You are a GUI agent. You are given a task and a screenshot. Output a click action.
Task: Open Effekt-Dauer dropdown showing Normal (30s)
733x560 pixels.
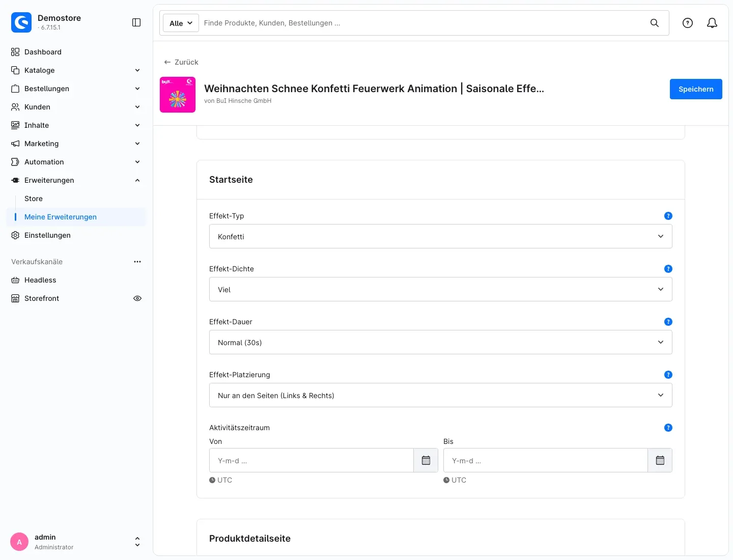441,342
